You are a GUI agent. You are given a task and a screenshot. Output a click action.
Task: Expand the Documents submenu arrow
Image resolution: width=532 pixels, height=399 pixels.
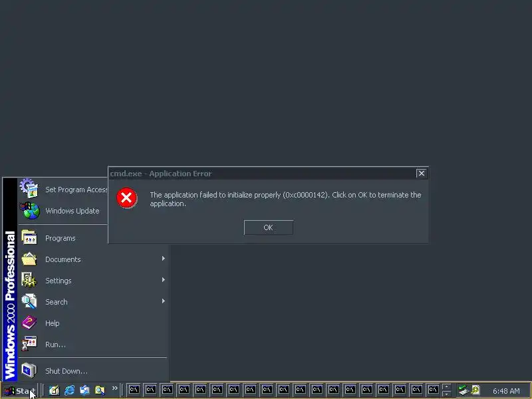(x=163, y=259)
